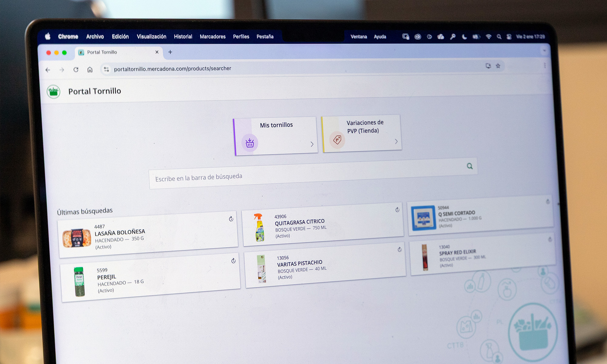Open the PEREJIL recent search
Screen dimensions: 607x364
[151, 278]
